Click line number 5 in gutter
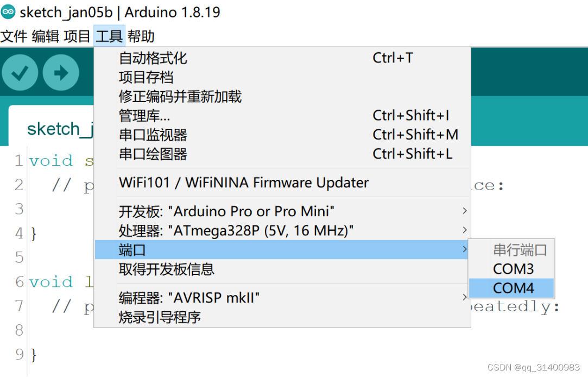The image size is (588, 377). (x=20, y=257)
